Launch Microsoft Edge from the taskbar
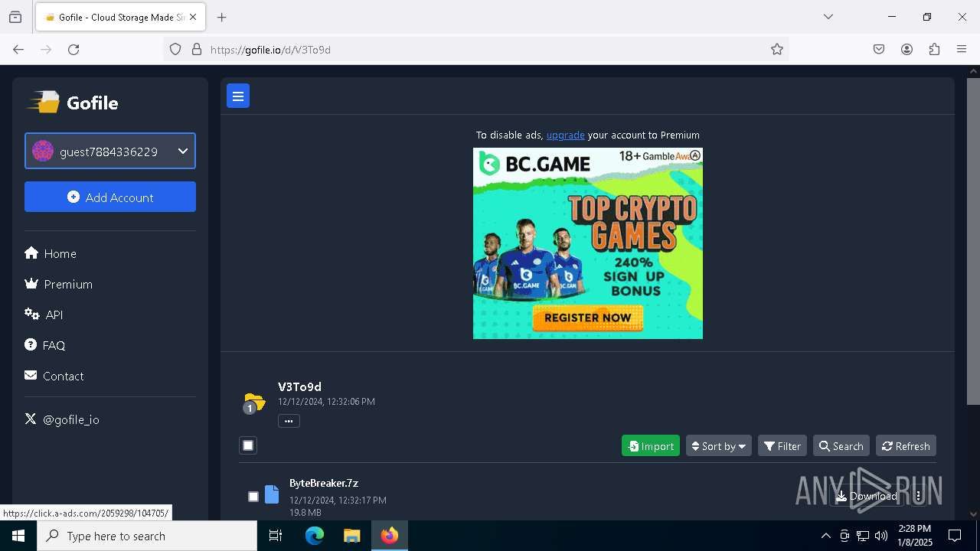The width and height of the screenshot is (980, 551). click(315, 536)
